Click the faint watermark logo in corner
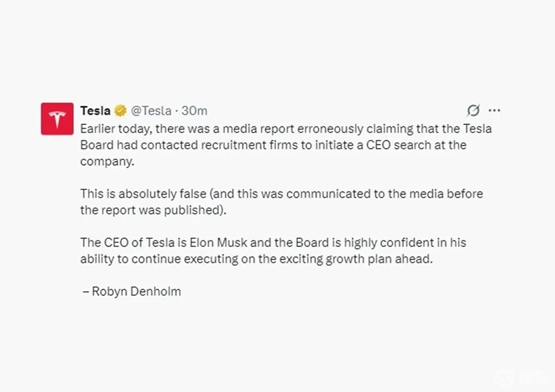The height and width of the screenshot is (392, 555). [520, 377]
